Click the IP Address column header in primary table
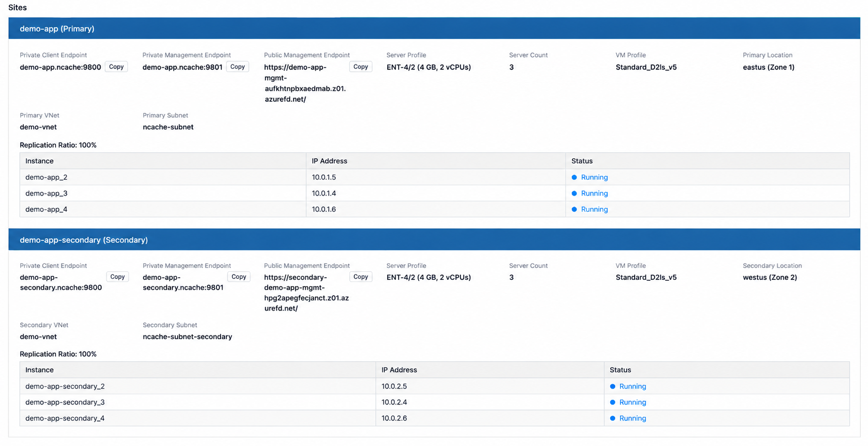The height and width of the screenshot is (446, 868). [329, 161]
